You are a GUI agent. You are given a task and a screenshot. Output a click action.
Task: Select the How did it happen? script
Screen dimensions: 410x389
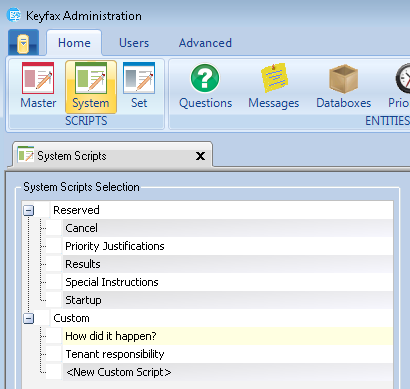pos(228,336)
